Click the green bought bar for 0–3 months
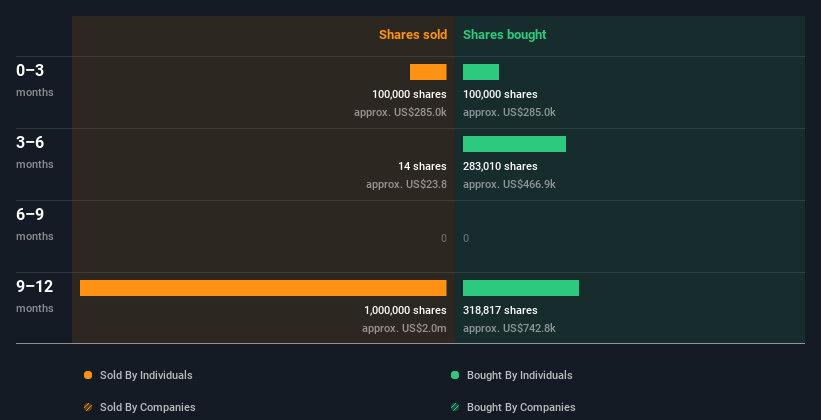 click(x=481, y=72)
